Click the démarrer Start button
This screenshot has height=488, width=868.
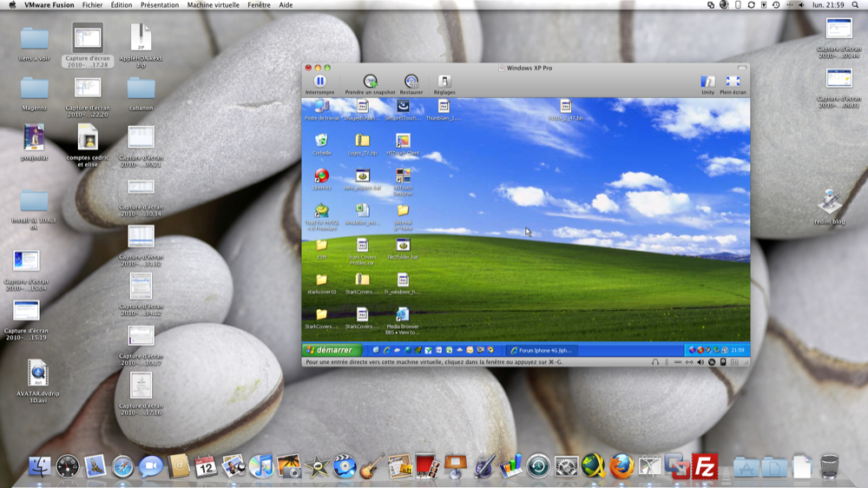[x=331, y=350]
